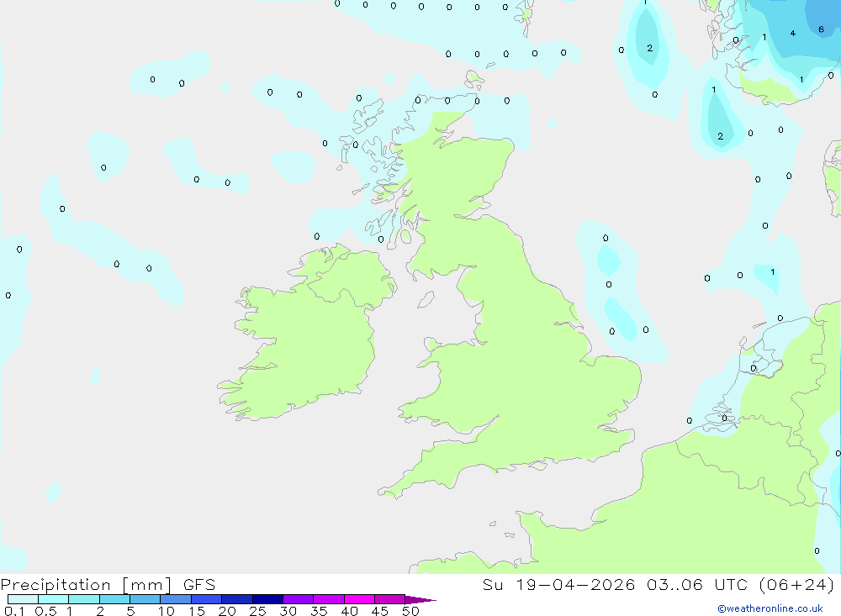Click legend label '20'
Screen dimensions: 841x616
227,611
